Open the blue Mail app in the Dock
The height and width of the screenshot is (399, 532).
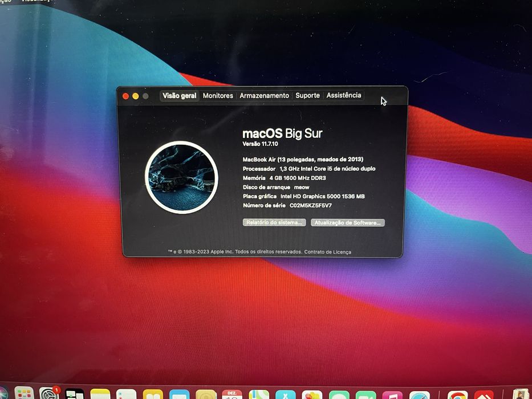[x=179, y=393]
